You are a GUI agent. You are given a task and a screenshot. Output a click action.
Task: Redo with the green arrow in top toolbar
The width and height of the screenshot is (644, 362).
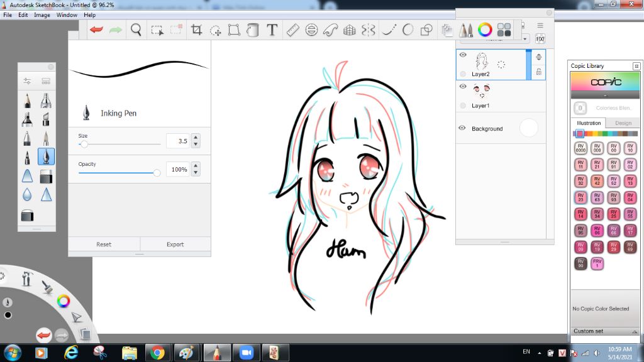116,30
